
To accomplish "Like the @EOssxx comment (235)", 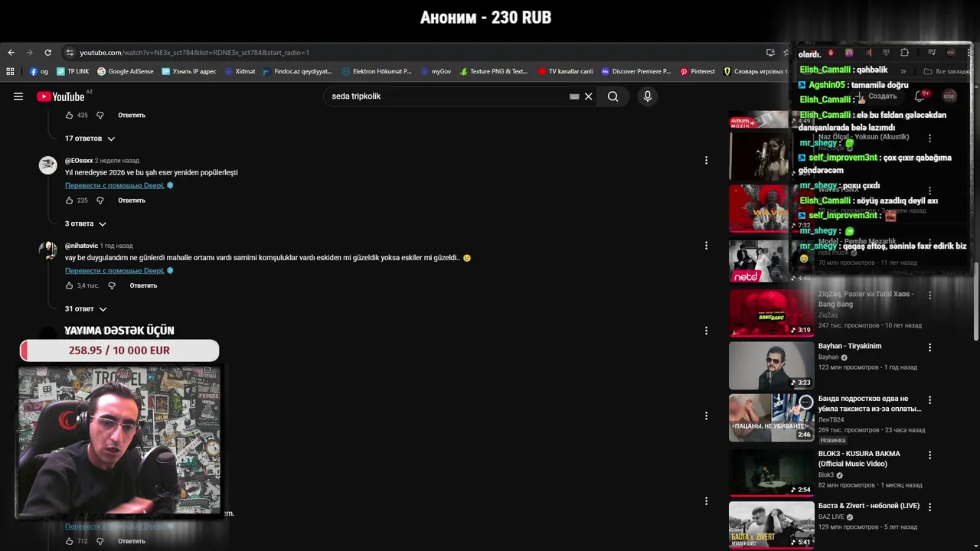I will (x=69, y=201).
